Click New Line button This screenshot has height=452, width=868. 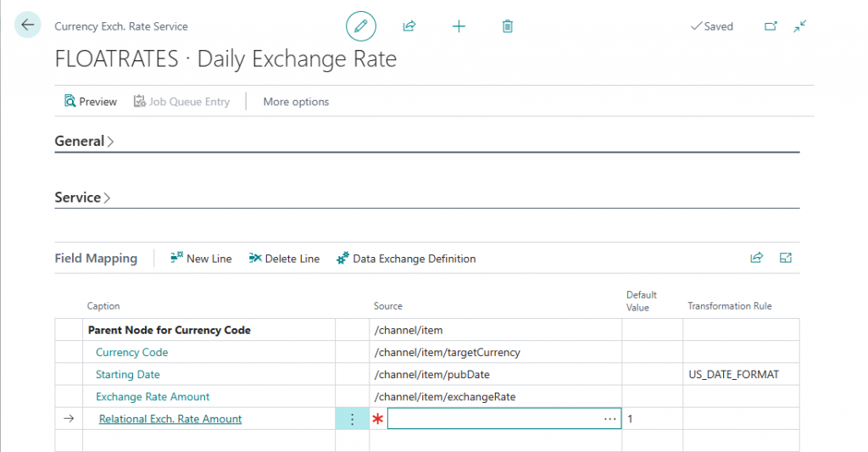coord(201,259)
